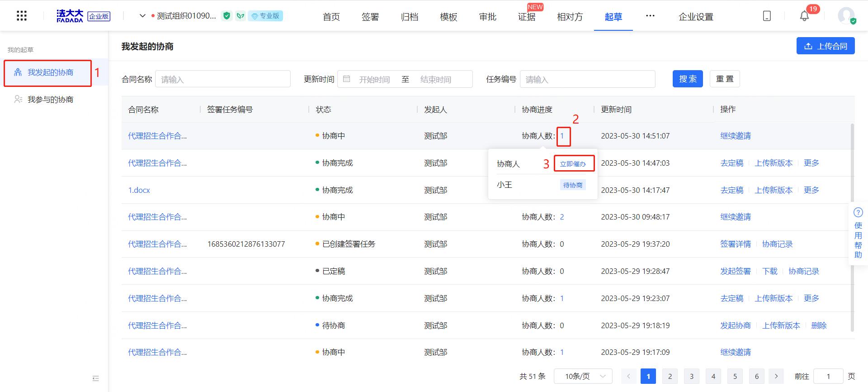Open the 1.docx contract link
The height and width of the screenshot is (392, 868).
[x=139, y=190]
